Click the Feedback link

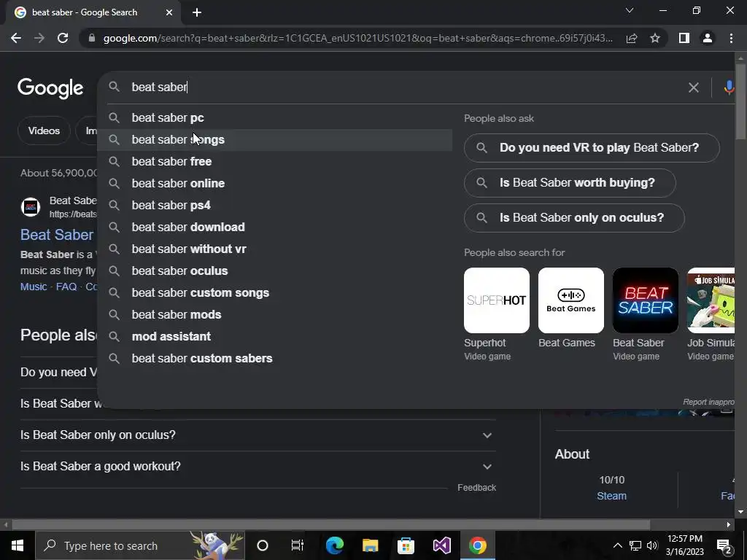click(x=476, y=488)
